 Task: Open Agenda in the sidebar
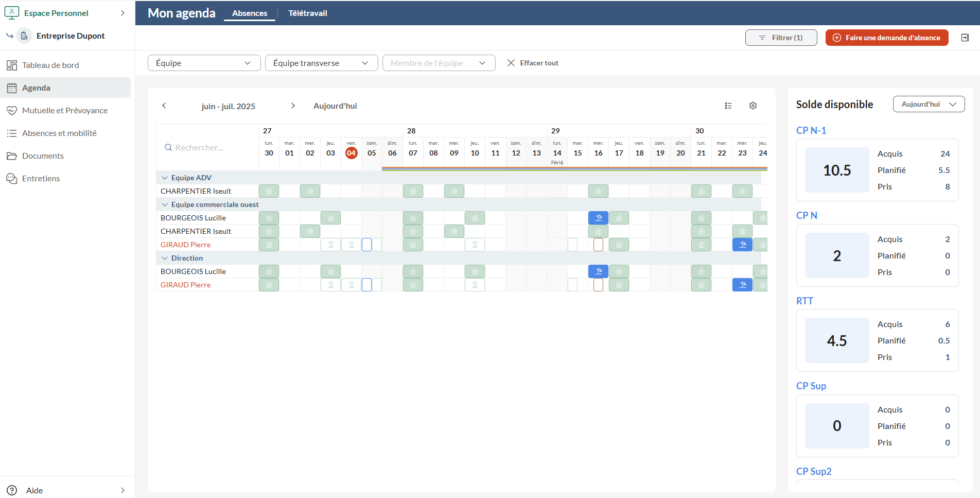tap(65, 88)
